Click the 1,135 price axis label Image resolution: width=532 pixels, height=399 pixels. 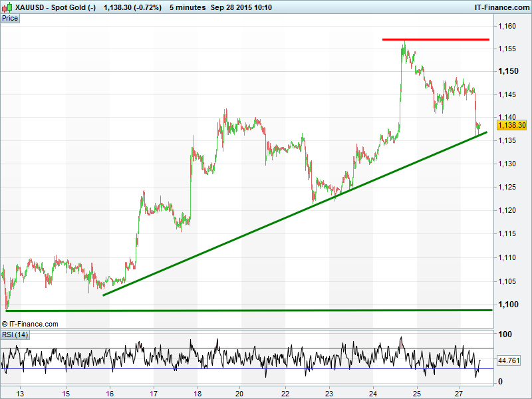click(507, 140)
